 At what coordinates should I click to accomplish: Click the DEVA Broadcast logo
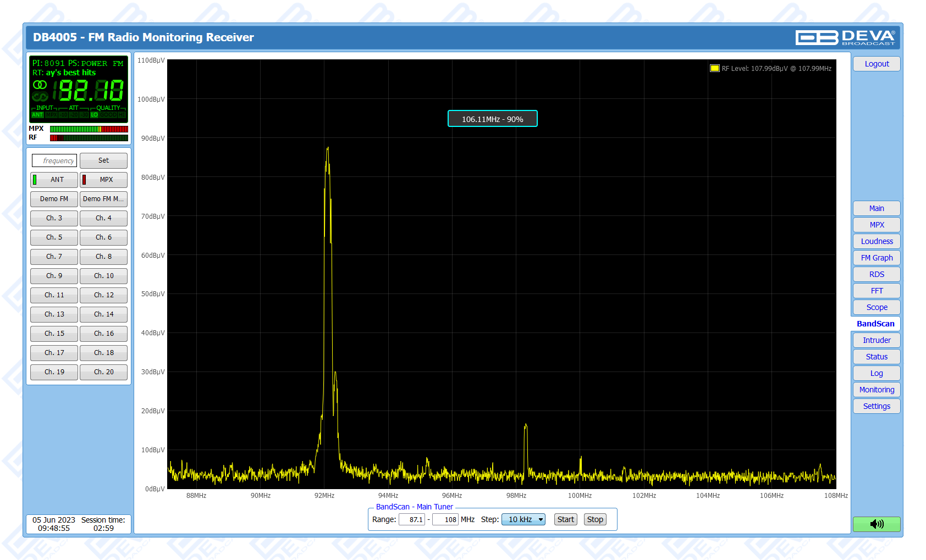[845, 37]
